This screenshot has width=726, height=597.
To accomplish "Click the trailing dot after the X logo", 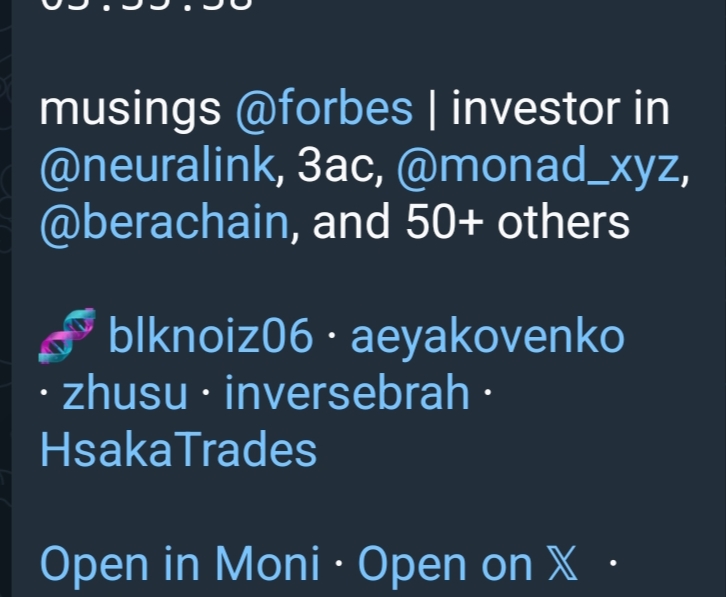I will (612, 566).
